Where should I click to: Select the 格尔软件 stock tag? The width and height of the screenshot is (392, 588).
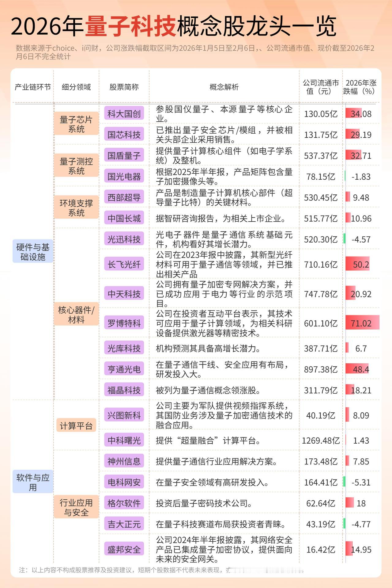click(x=124, y=503)
